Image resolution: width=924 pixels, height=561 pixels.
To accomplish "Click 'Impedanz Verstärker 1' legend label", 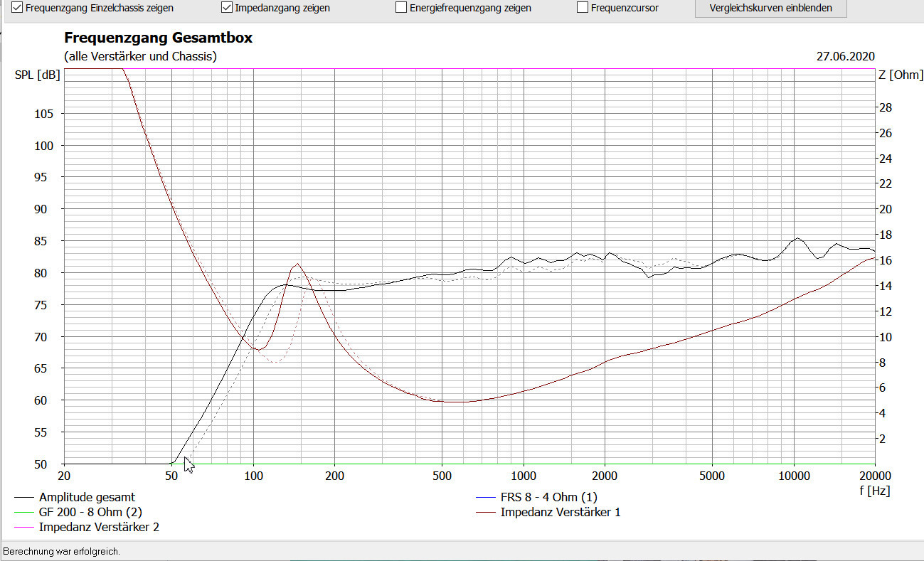I will click(x=560, y=512).
